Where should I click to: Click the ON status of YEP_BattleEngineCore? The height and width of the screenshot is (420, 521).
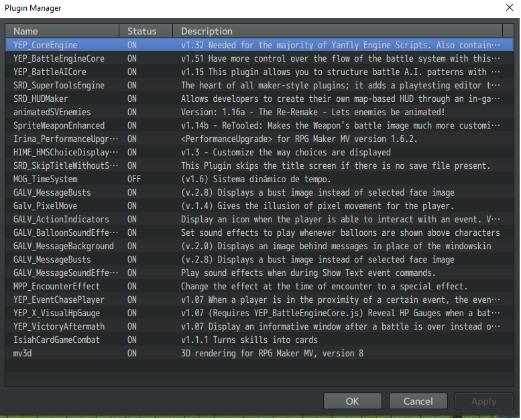click(x=132, y=58)
